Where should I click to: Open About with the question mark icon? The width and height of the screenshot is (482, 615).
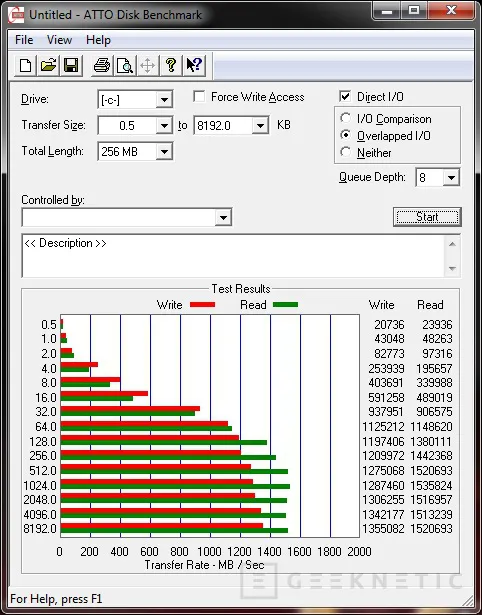coord(171,65)
